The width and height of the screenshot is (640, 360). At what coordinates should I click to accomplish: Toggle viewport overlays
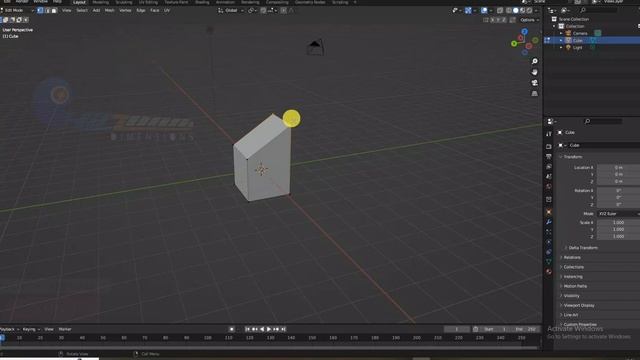click(x=484, y=11)
